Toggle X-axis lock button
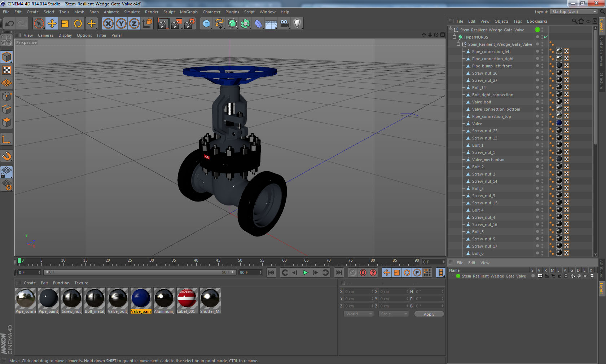 [108, 24]
